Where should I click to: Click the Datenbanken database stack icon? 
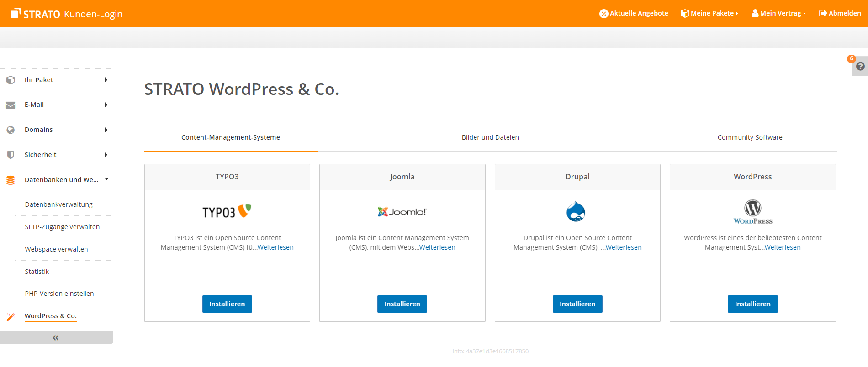pos(11,180)
